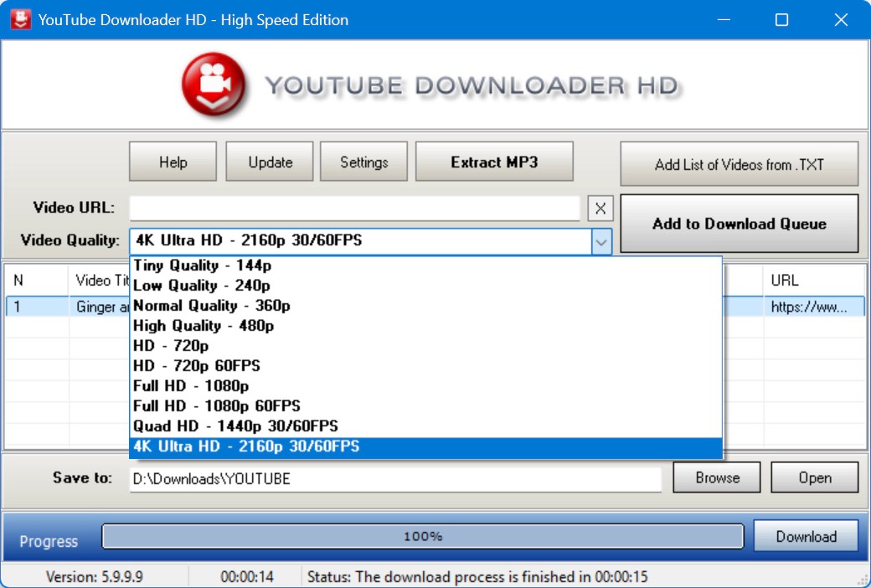Click the app icon in title bar
This screenshot has height=588, width=871.
click(19, 19)
